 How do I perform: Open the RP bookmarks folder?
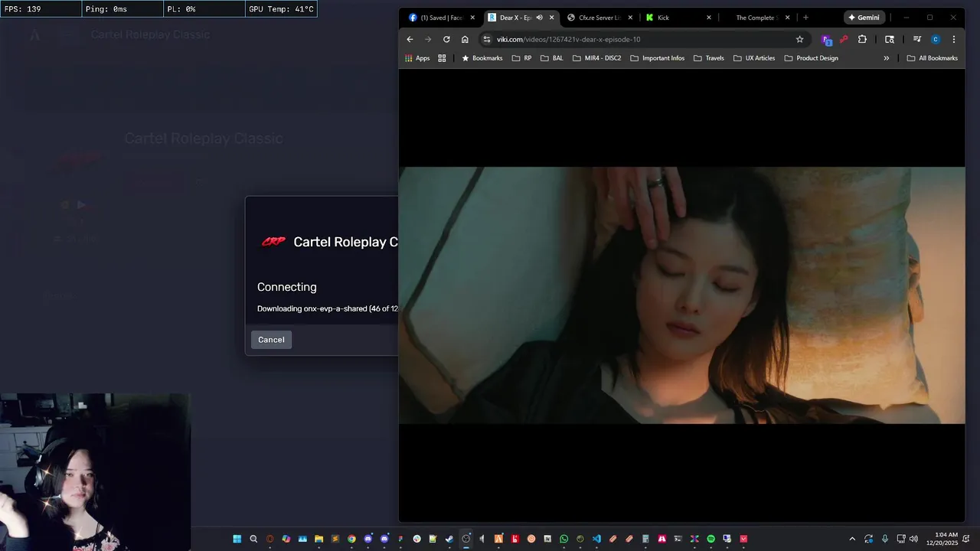(x=521, y=58)
